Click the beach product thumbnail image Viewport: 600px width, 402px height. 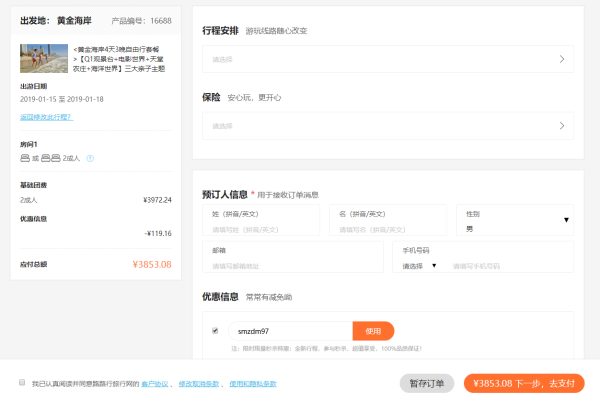click(x=44, y=59)
